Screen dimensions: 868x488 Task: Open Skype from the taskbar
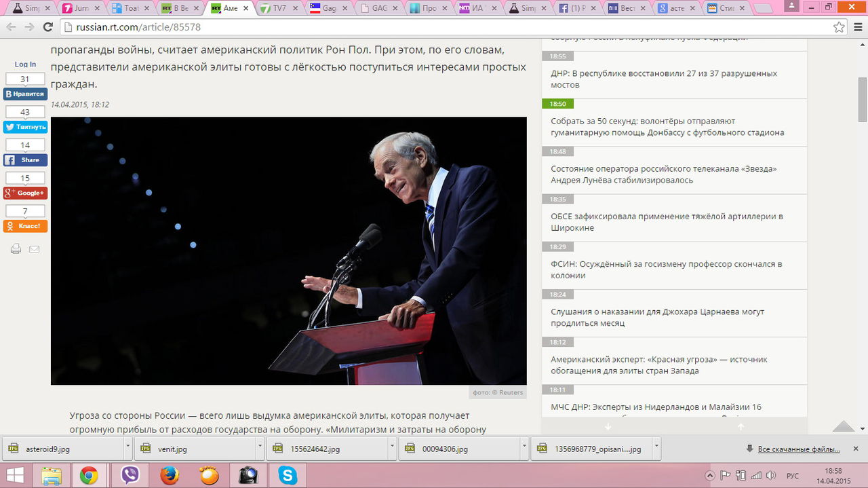pyautogui.click(x=288, y=475)
